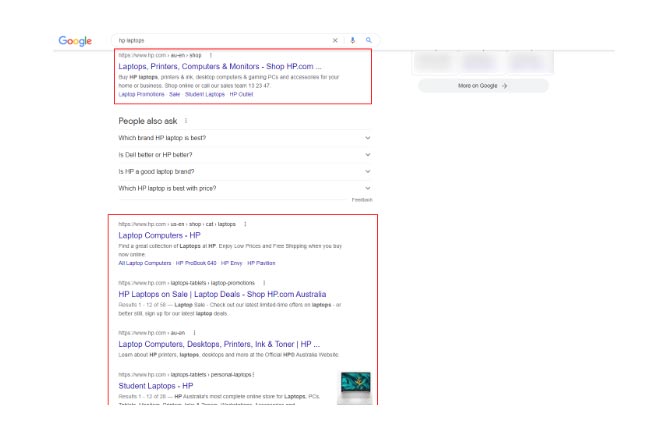Expand 'Which brand HP laptop is best?'

pos(244,138)
